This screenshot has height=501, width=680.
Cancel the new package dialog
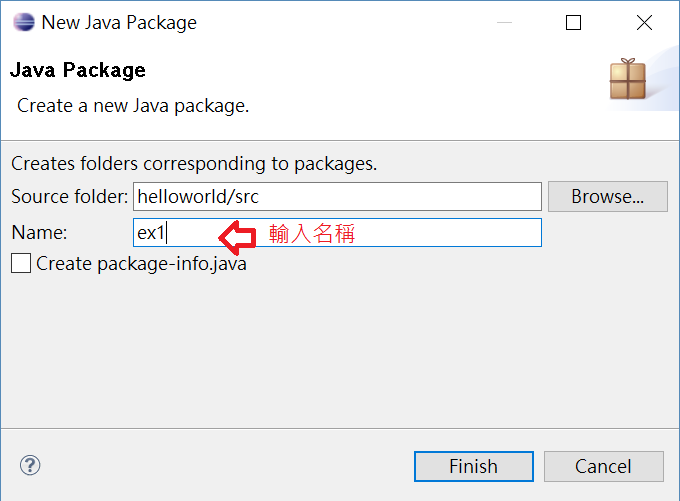604,466
